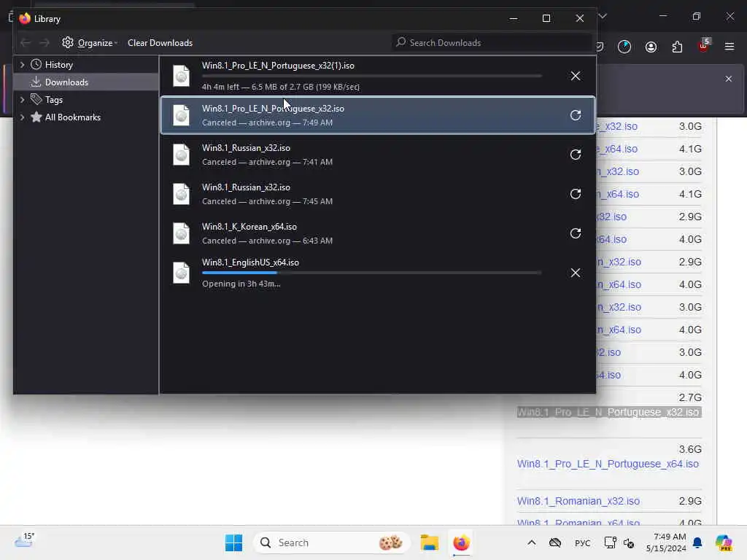Open Copilot preview icon in the taskbar
Screen dimensions: 747x560
(x=724, y=542)
